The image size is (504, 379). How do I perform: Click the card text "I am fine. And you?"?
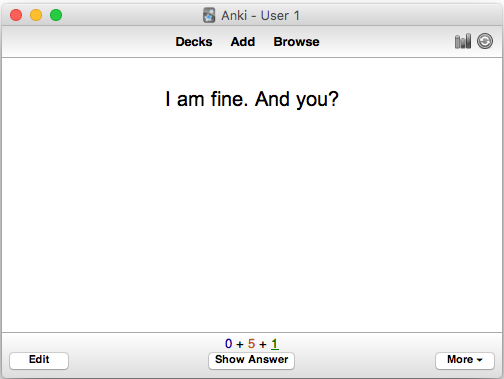252,99
